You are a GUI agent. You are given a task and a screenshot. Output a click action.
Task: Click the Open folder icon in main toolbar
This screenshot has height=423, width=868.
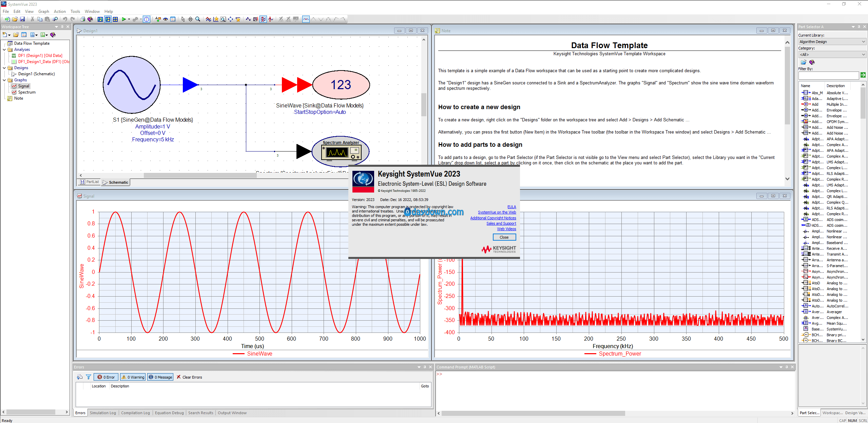click(15, 19)
